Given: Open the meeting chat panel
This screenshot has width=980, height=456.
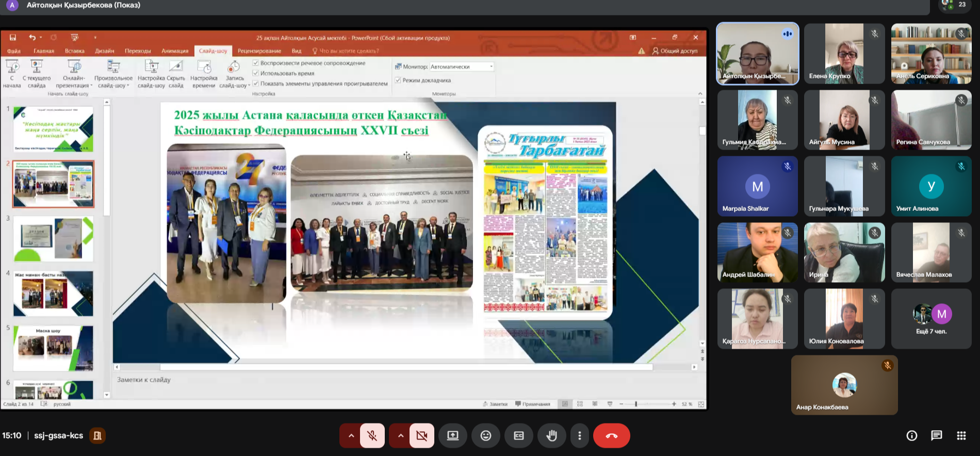Looking at the screenshot, I should click(936, 436).
